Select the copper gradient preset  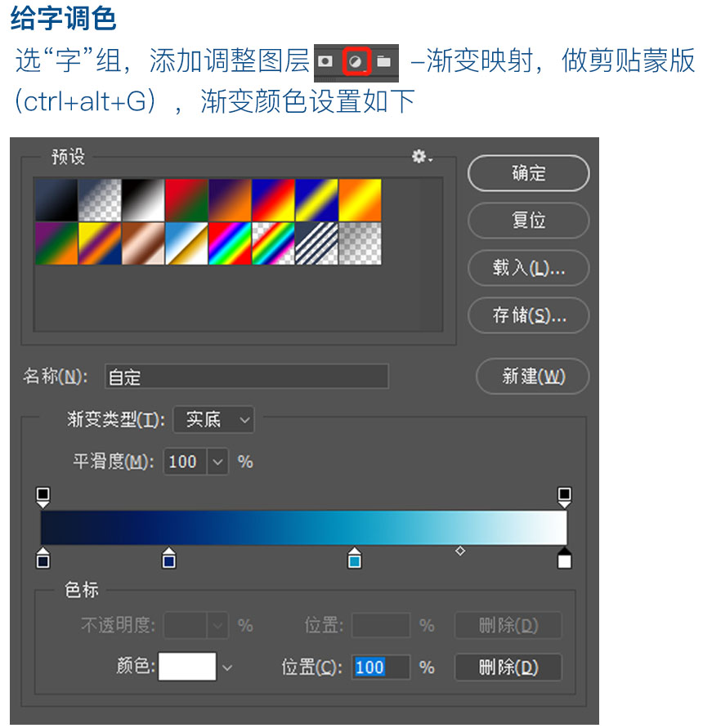143,243
